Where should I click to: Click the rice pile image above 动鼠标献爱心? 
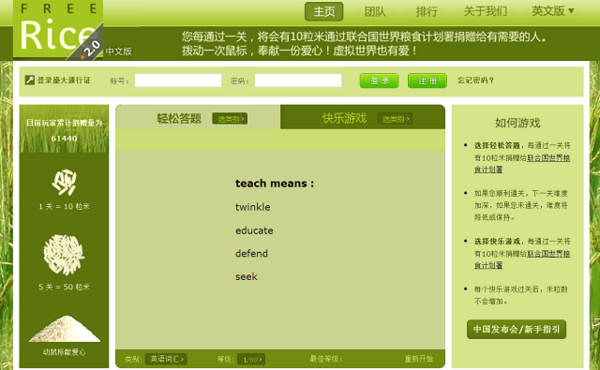click(x=64, y=329)
